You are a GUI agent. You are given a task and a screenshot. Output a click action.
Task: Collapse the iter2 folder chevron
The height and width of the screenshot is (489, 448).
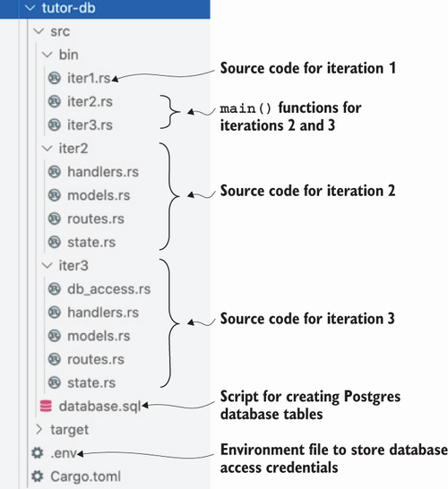tap(47, 148)
